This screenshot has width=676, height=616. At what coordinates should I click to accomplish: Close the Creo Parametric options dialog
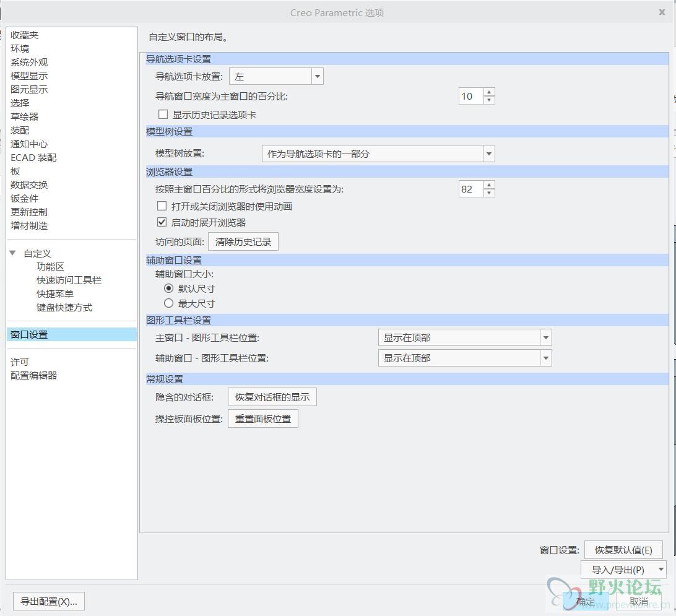click(x=662, y=12)
